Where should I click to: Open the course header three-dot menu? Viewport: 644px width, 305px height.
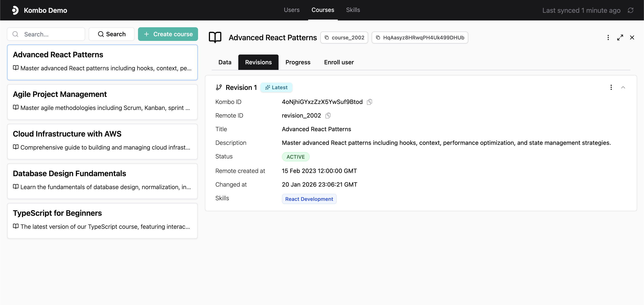pyautogui.click(x=608, y=37)
